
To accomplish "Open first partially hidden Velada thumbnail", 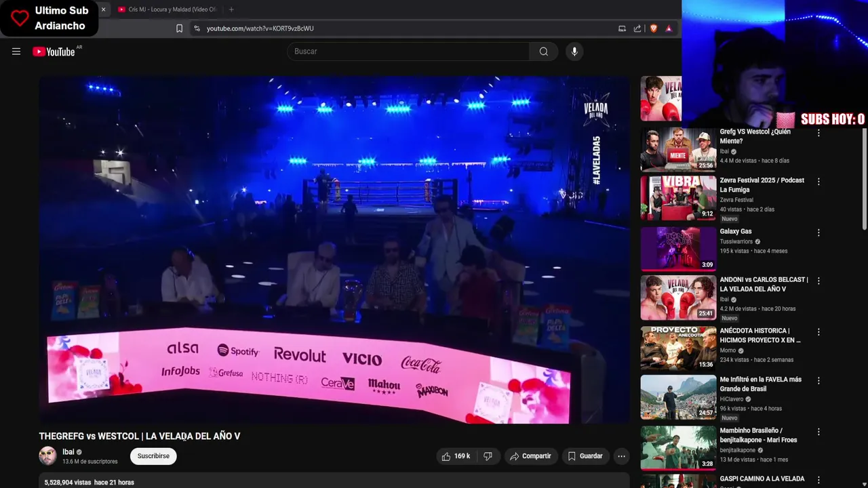I will click(661, 99).
